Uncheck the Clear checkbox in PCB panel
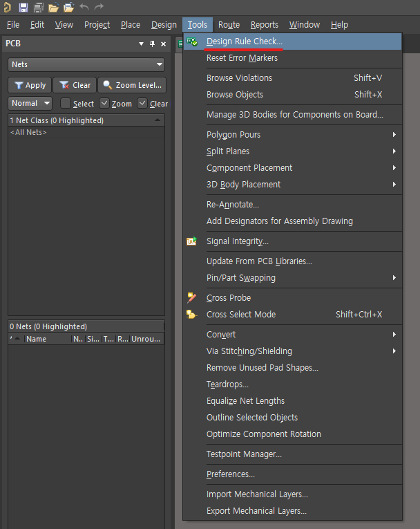Image resolution: width=420 pixels, height=529 pixels. point(142,103)
